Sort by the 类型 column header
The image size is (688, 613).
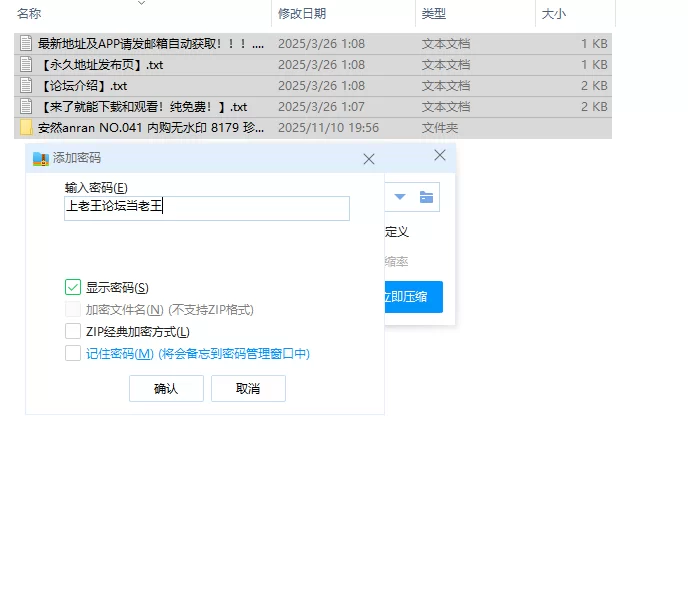click(434, 14)
